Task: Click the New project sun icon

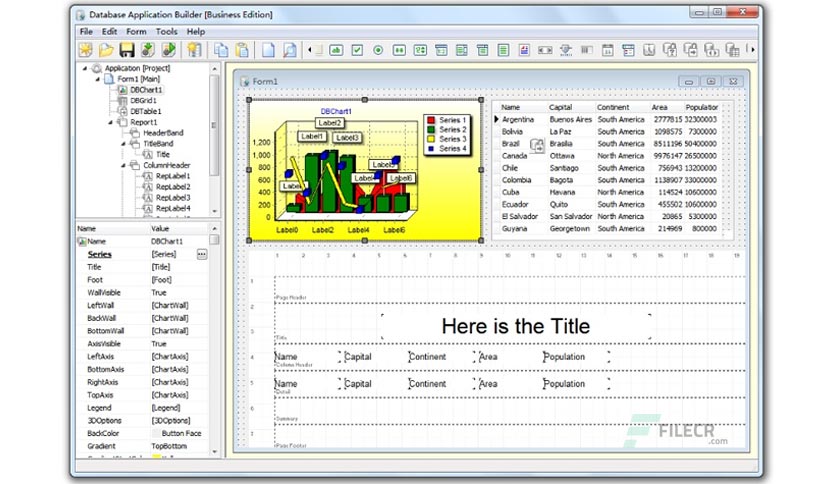Action: click(85, 50)
